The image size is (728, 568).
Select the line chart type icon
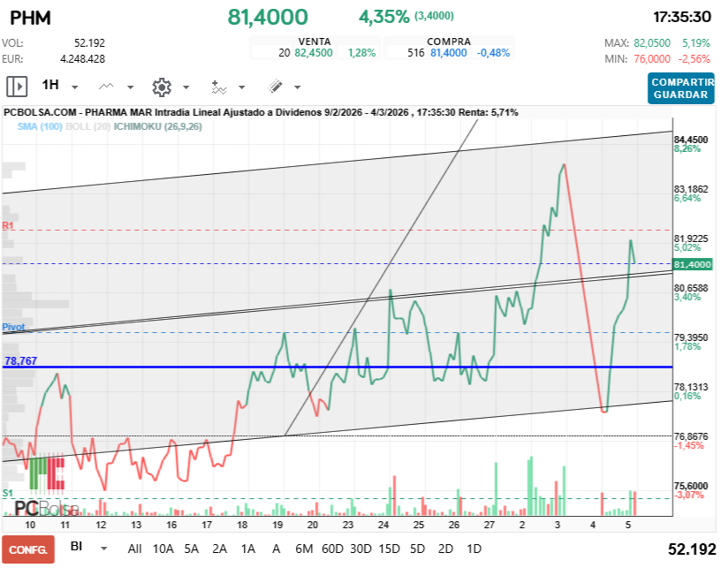pyautogui.click(x=106, y=87)
